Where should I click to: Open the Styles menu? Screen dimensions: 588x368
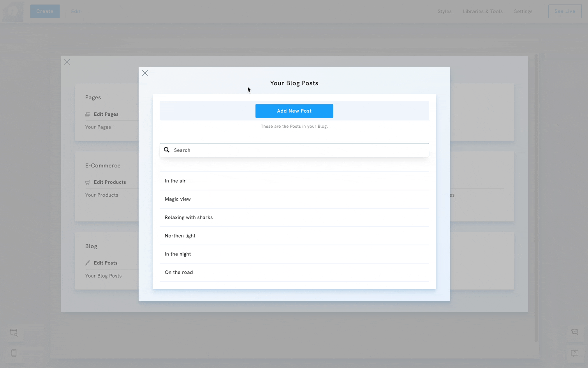click(444, 12)
